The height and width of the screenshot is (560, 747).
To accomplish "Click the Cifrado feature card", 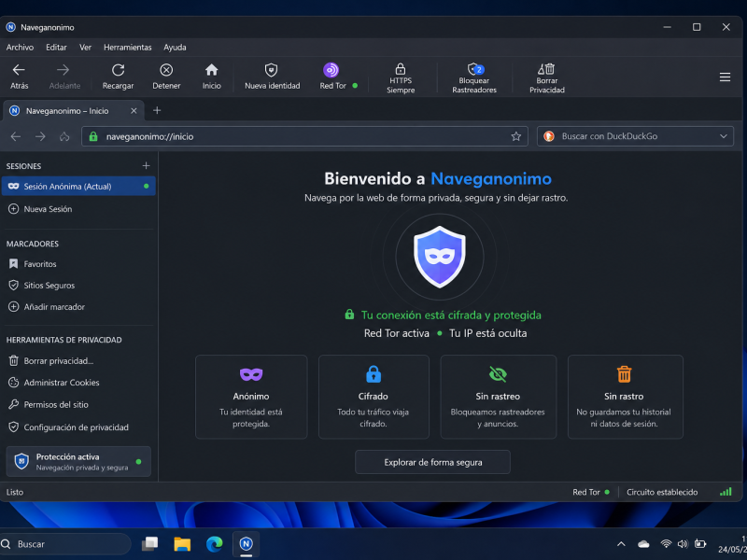I will (x=373, y=397).
